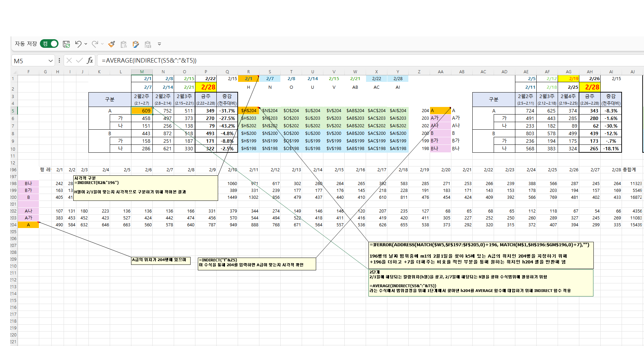The image size is (644, 346).
Task: Click the paste formulas clipboard fx icon
Action: coord(124,44)
